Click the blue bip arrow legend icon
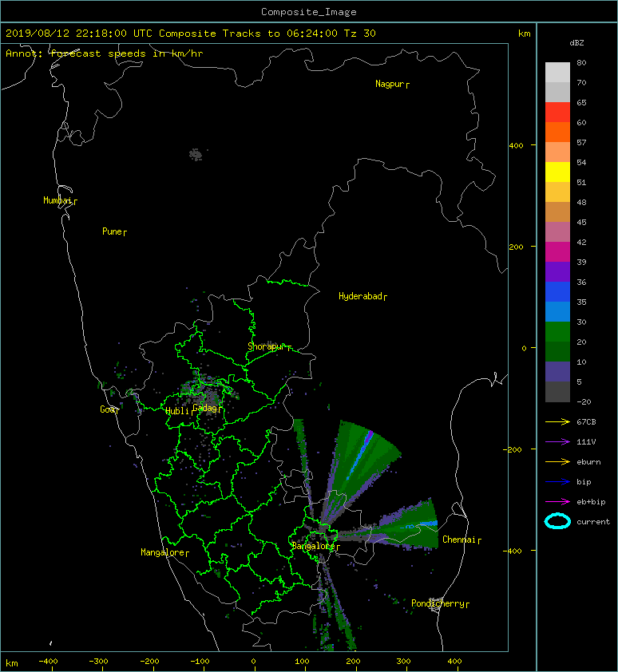 pos(557,482)
